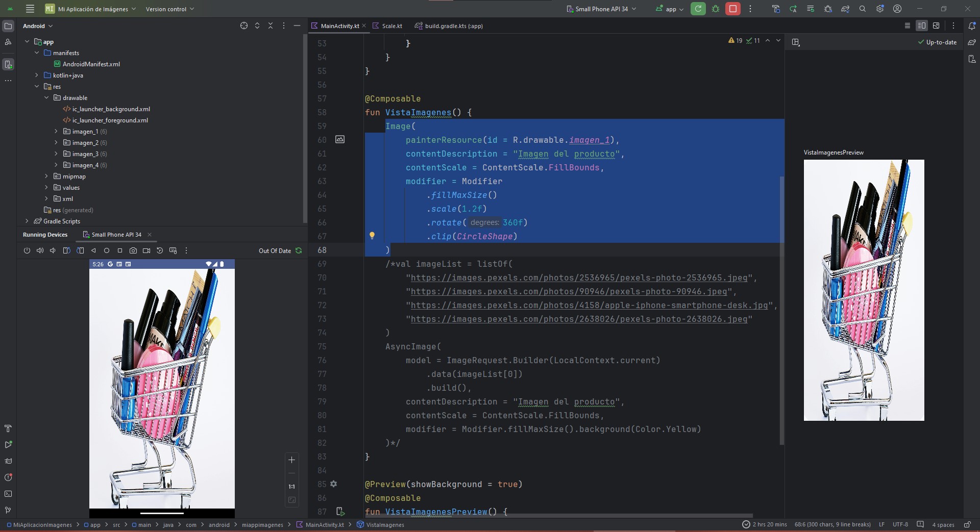Click the VistaImagenesPreview image preview
Screen dimensions: 980x532
click(864, 290)
